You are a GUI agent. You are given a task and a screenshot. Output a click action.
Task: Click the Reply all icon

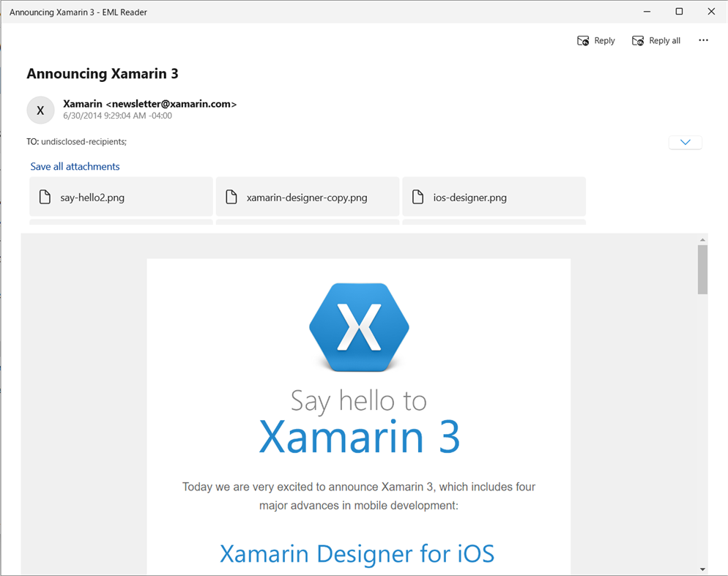click(x=639, y=40)
